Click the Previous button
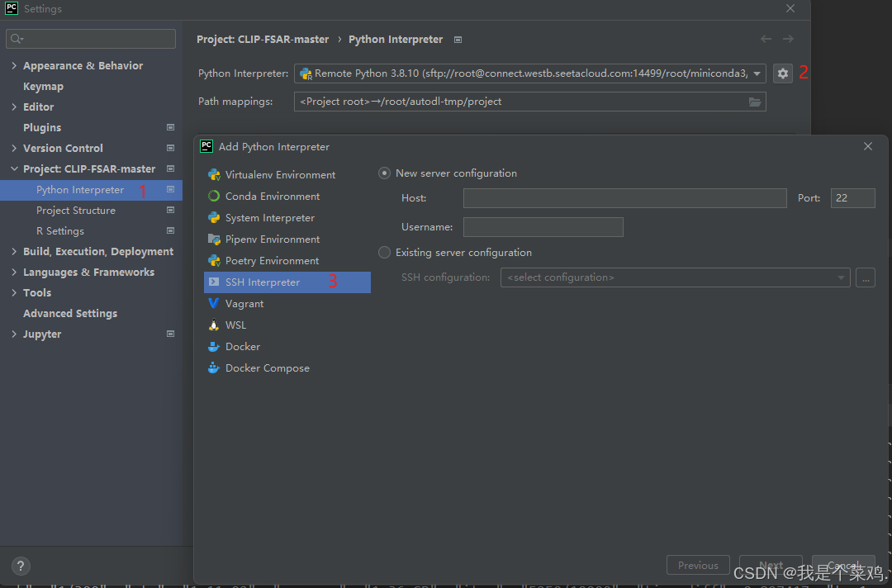The height and width of the screenshot is (588, 892). [698, 565]
